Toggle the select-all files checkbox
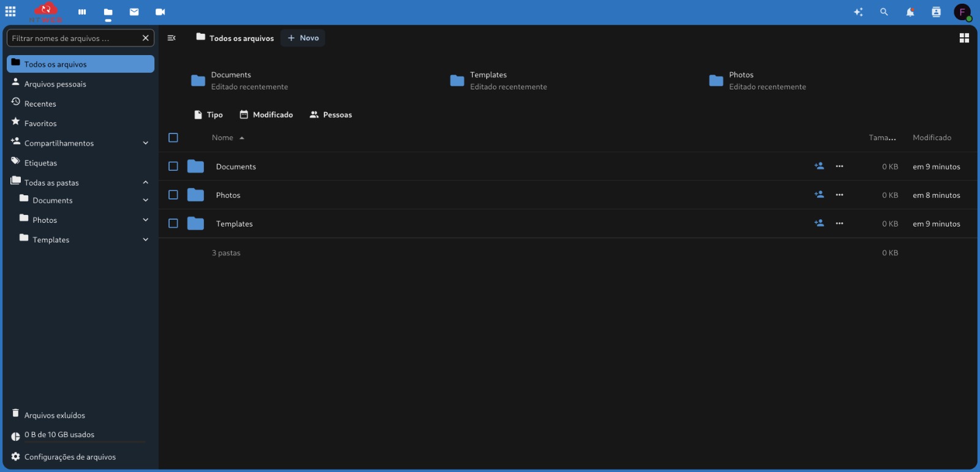The height and width of the screenshot is (472, 980). 173,138
